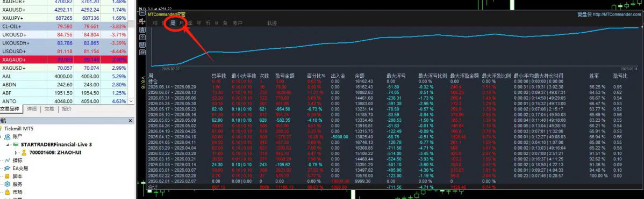
Task: Click the market watch scrollbar down arrow
Action: 131,101
